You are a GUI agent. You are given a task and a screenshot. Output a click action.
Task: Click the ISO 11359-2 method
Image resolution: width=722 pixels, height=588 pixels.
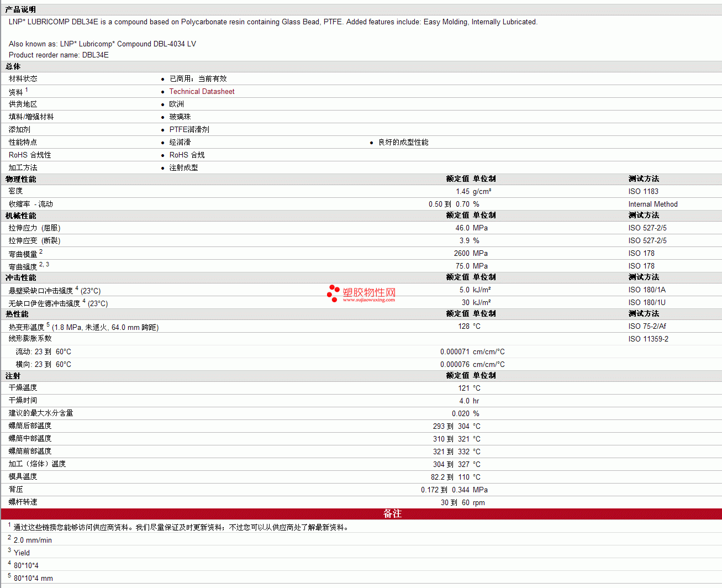click(648, 339)
